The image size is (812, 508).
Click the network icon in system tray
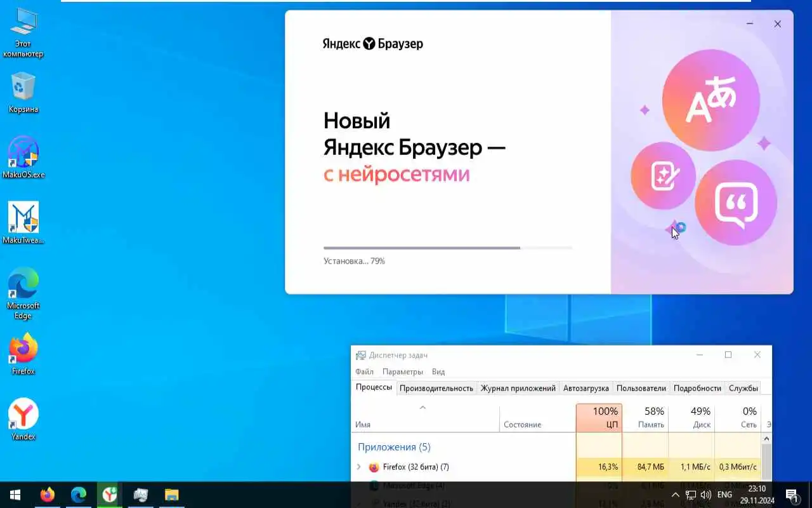tap(691, 495)
